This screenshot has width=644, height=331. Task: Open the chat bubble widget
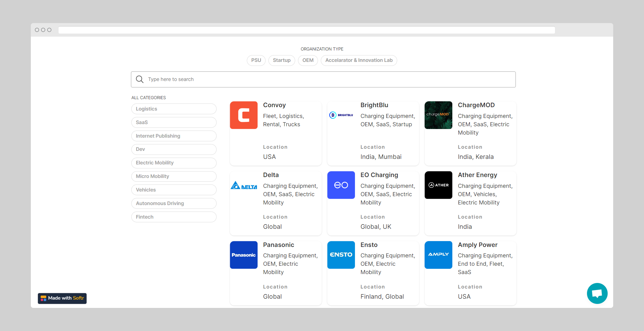pyautogui.click(x=597, y=293)
